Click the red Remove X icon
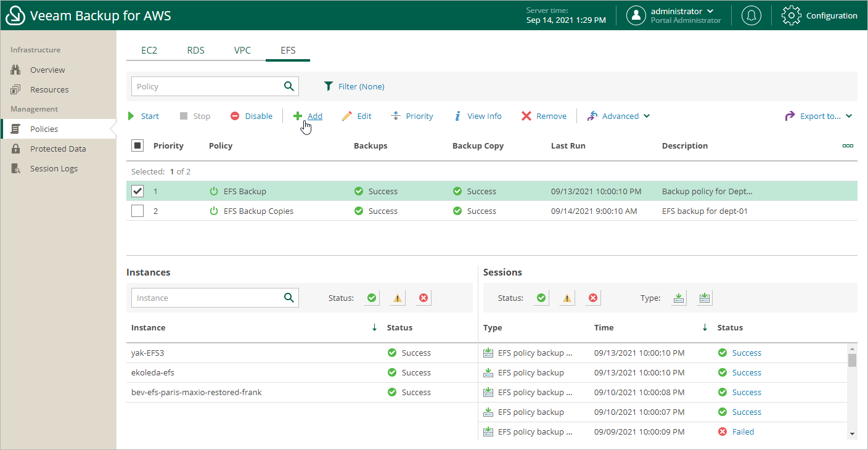Screen dimensions: 868x450 (x=526, y=116)
